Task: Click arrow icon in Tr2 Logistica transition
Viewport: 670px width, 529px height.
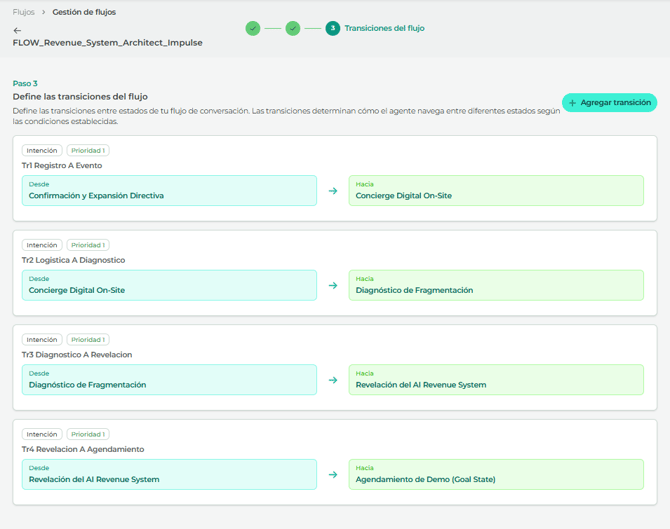Action: 333,285
